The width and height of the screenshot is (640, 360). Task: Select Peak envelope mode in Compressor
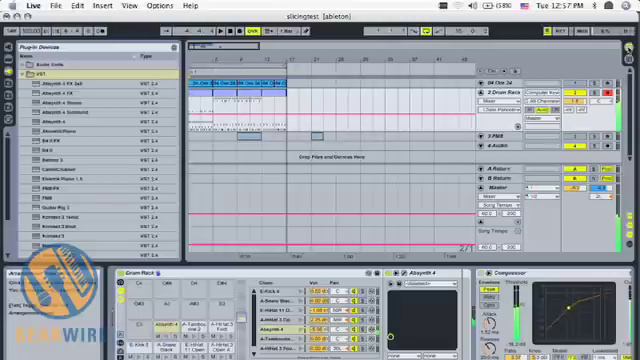[489, 289]
